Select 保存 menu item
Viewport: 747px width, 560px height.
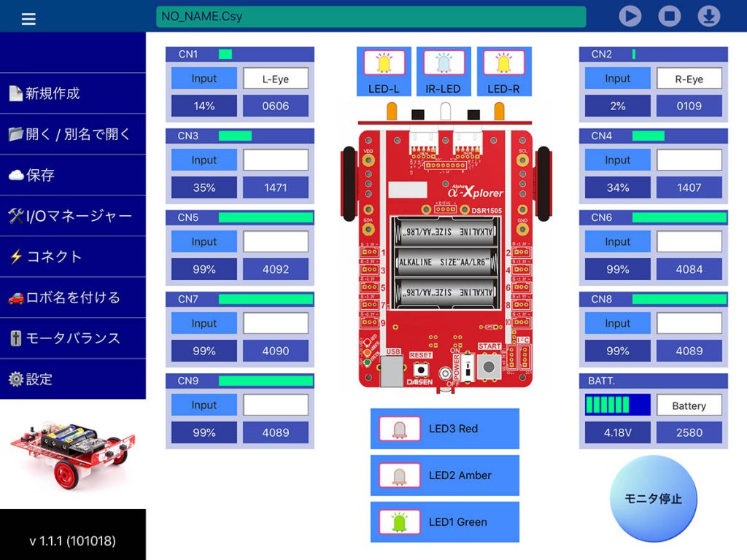(73, 175)
